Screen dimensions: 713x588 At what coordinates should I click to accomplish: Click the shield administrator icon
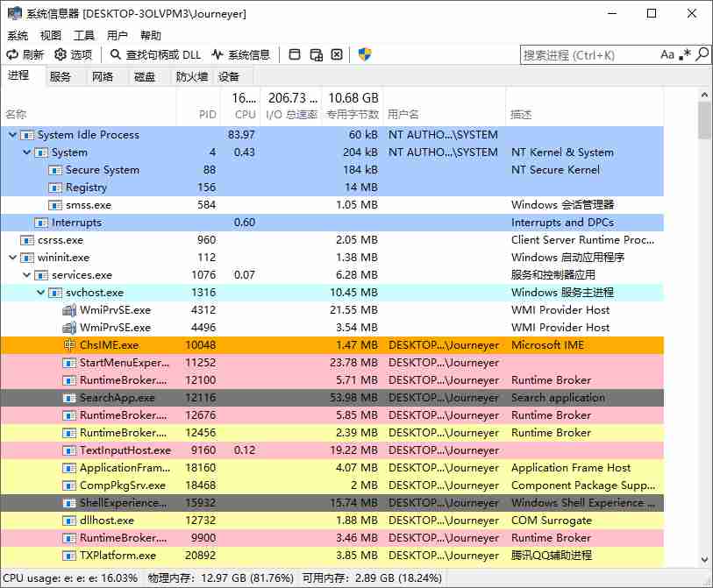(x=365, y=55)
